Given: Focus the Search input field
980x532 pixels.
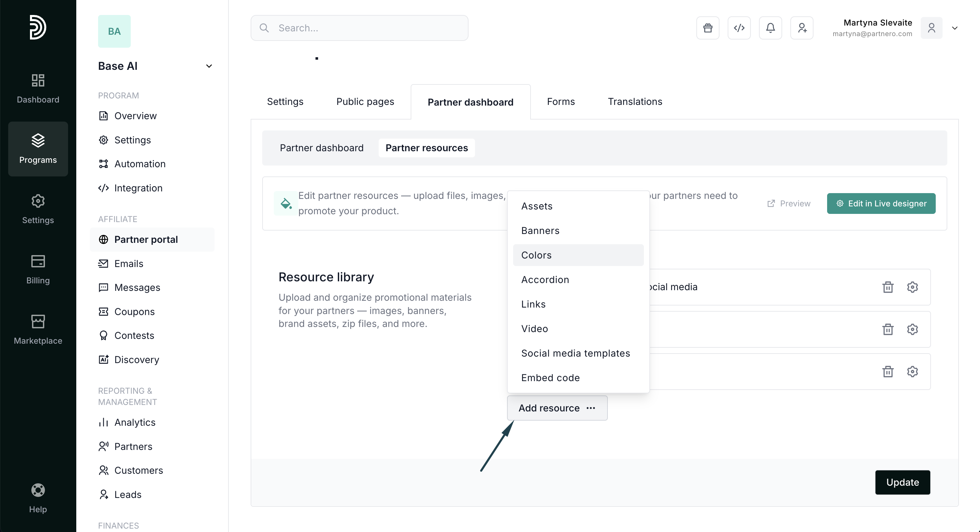Looking at the screenshot, I should [359, 28].
